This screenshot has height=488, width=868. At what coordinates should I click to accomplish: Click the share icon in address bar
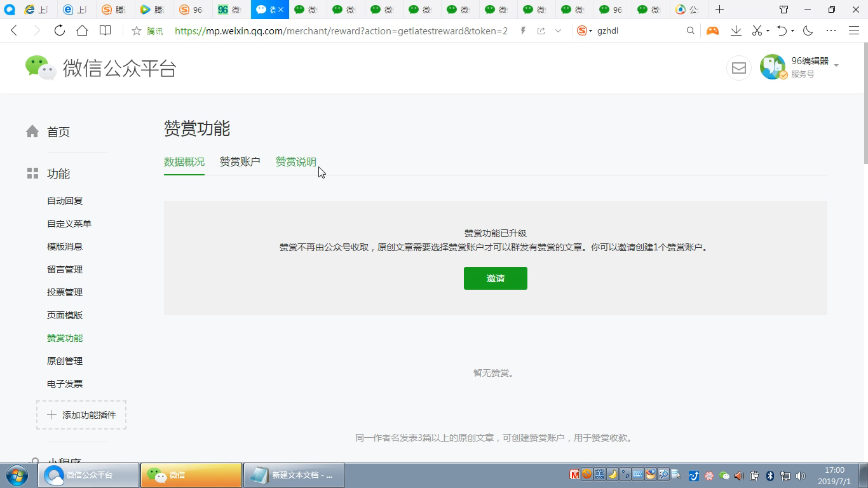(541, 30)
